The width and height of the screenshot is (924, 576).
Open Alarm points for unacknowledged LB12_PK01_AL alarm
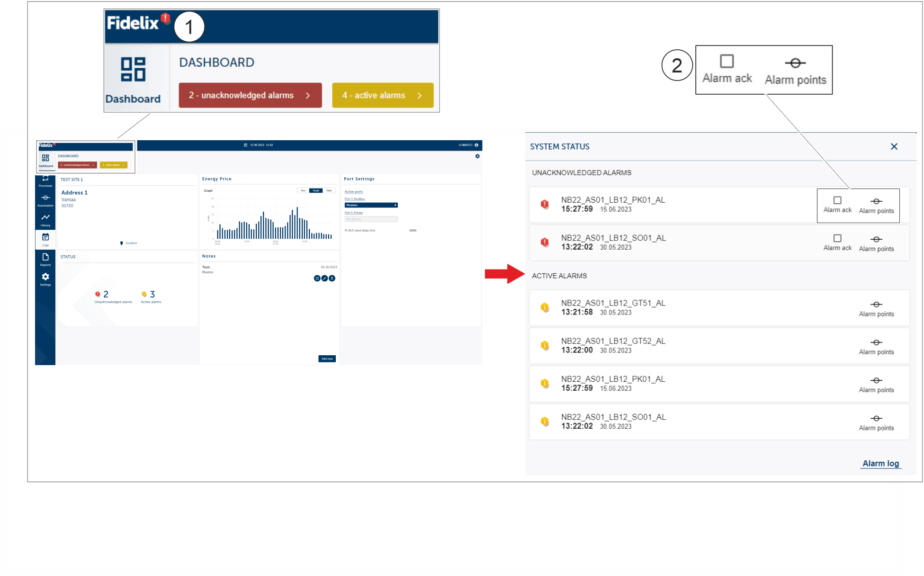[x=876, y=206]
